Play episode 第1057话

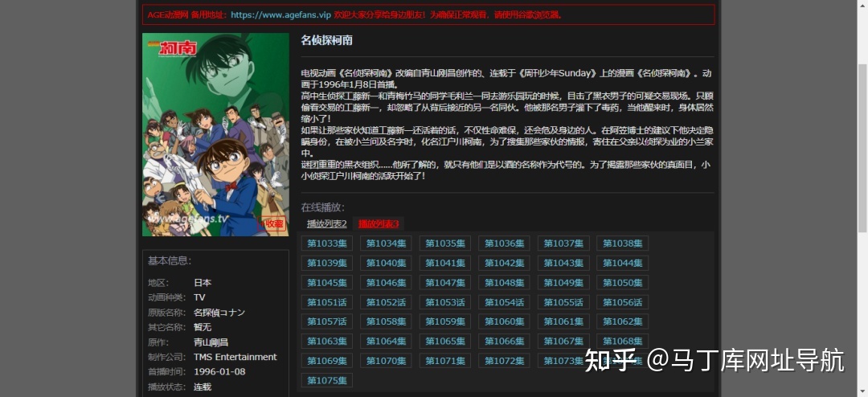pos(327,321)
